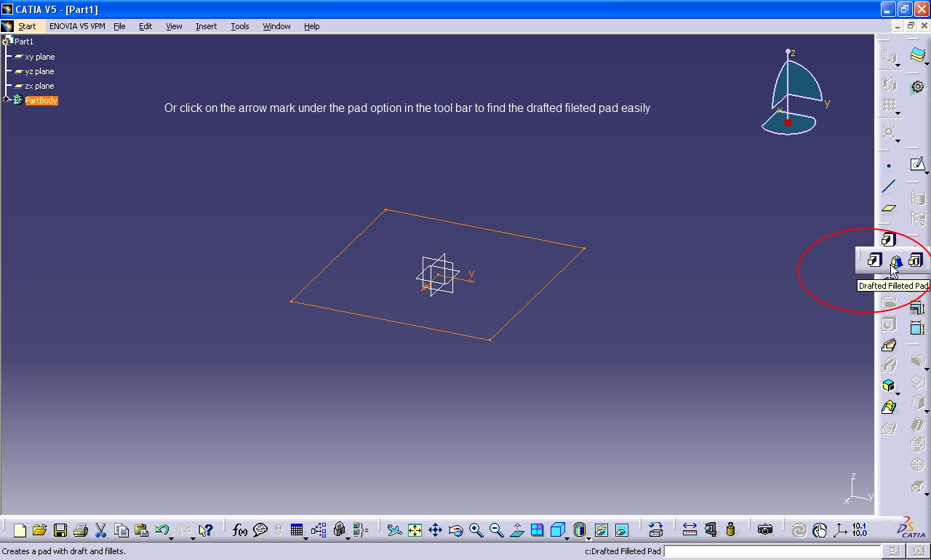The height and width of the screenshot is (560, 931).
Task: Open the Sketcher tool
Action: coord(917,164)
